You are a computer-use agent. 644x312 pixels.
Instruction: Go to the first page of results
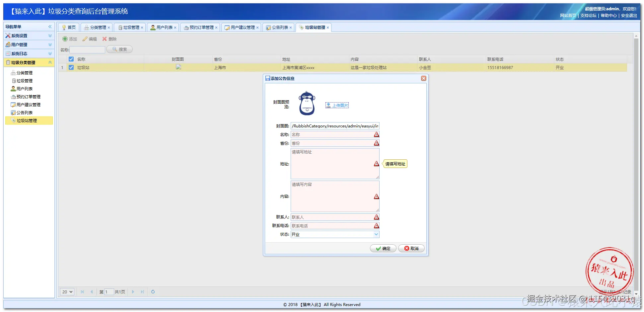(x=82, y=292)
